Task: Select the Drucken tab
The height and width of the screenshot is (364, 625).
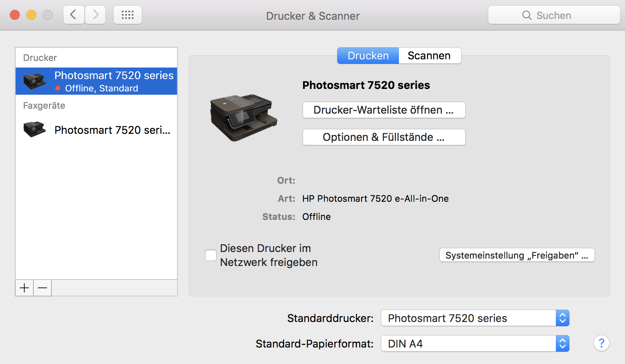Action: (368, 56)
